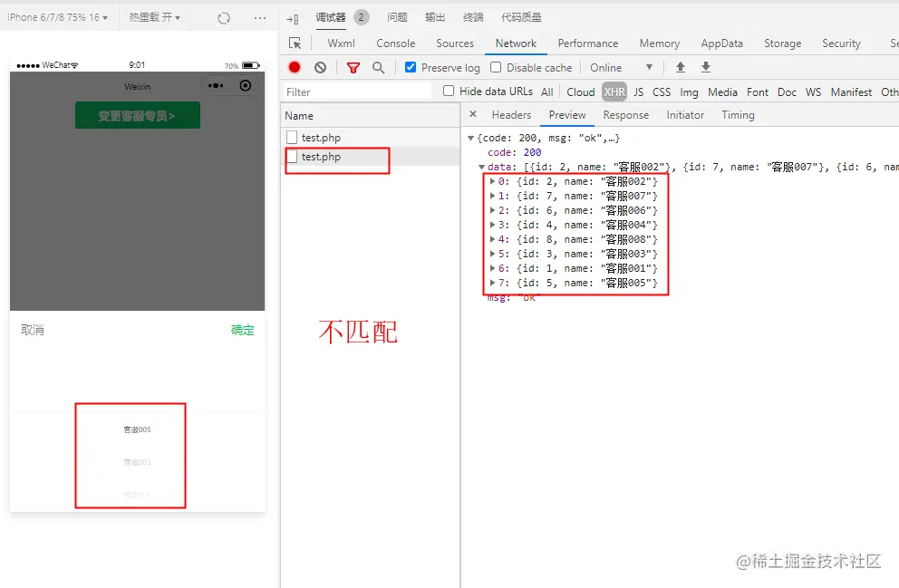
Task: Open the Performance tab
Action: pyautogui.click(x=587, y=43)
